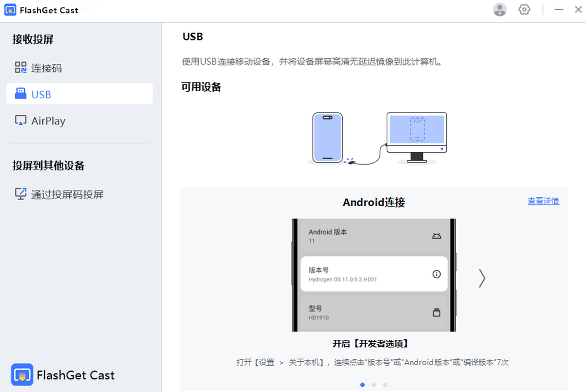Jump to the second carousel page dot
Image resolution: width=586 pixels, height=392 pixels.
(x=374, y=385)
